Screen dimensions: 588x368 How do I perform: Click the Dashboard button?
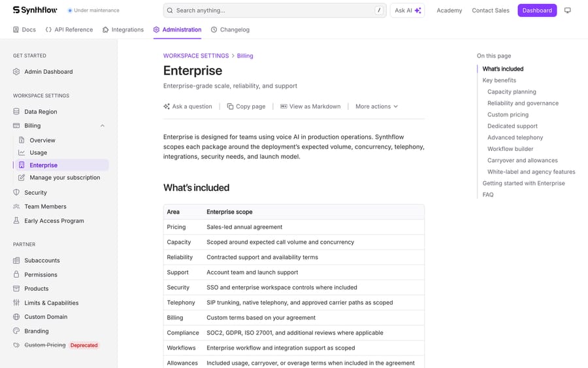537,10
